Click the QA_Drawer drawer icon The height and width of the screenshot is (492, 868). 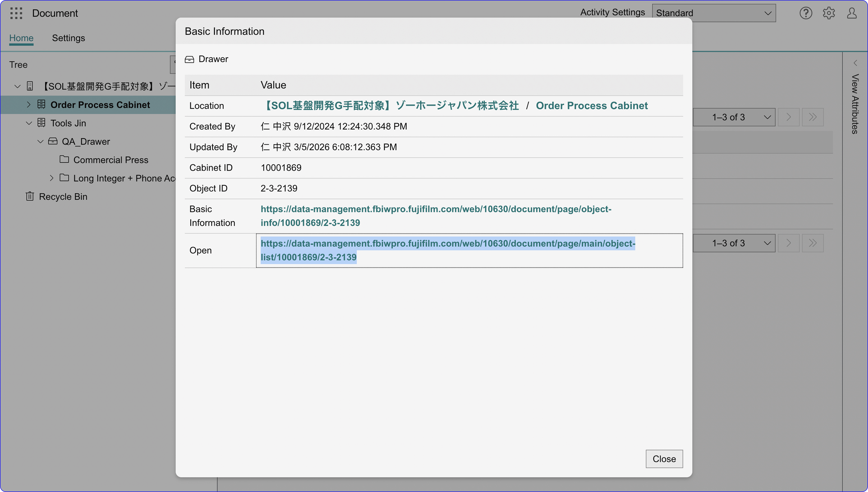click(x=53, y=141)
